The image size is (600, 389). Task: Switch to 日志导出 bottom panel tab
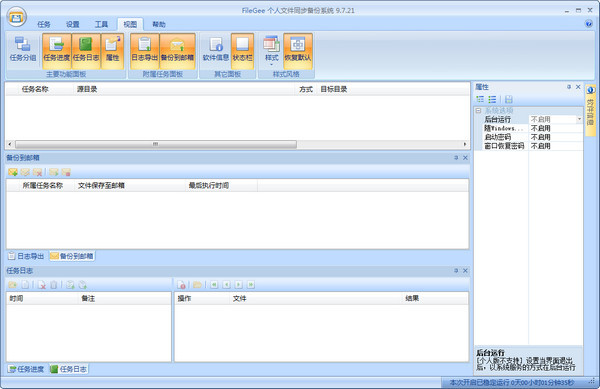coord(26,256)
